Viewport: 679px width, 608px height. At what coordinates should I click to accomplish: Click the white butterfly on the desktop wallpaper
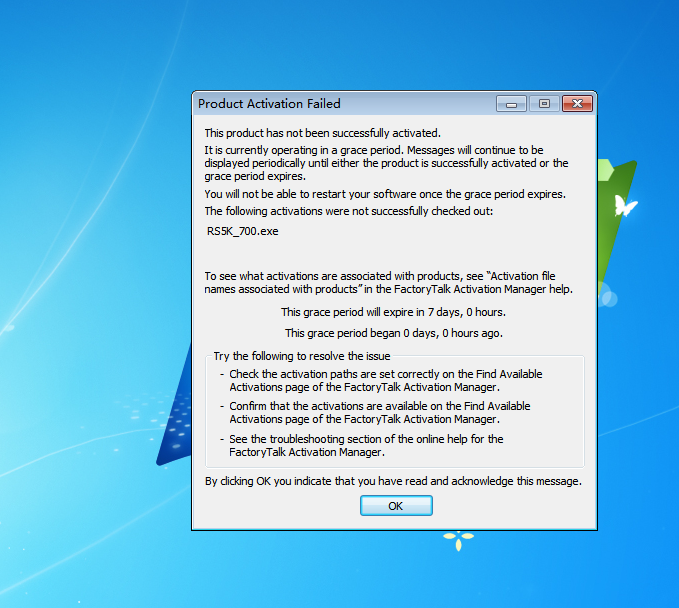tap(626, 207)
